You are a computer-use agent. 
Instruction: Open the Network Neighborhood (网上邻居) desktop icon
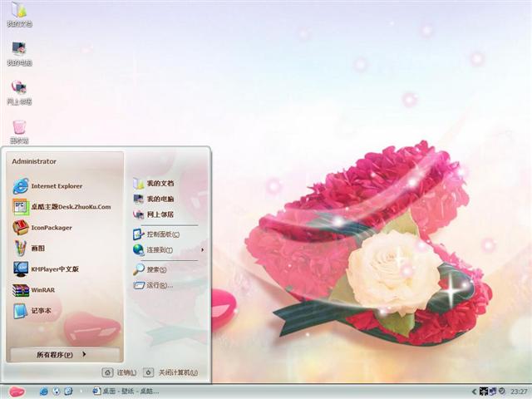(x=19, y=92)
